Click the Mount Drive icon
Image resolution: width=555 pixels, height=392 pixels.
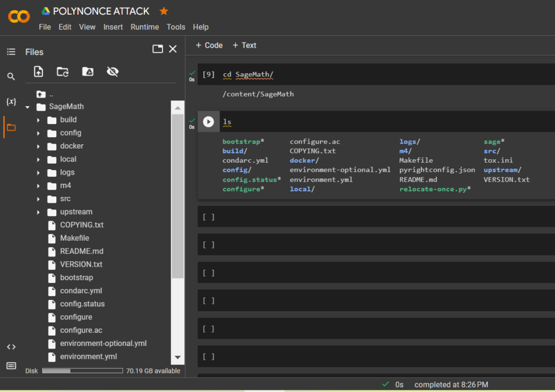coord(88,72)
